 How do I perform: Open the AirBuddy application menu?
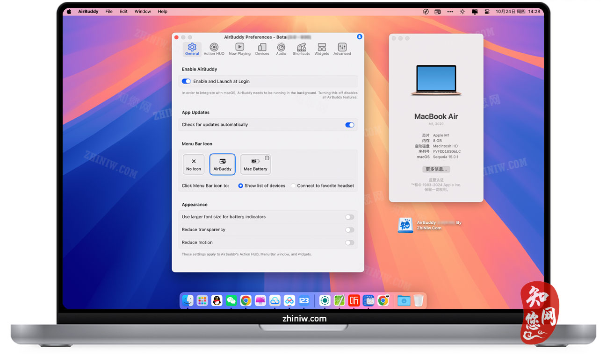(88, 12)
